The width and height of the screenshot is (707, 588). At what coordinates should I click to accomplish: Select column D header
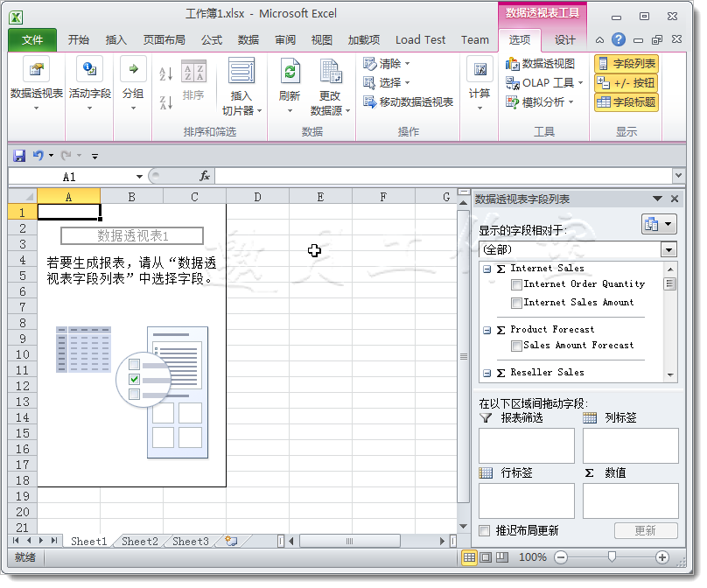257,197
